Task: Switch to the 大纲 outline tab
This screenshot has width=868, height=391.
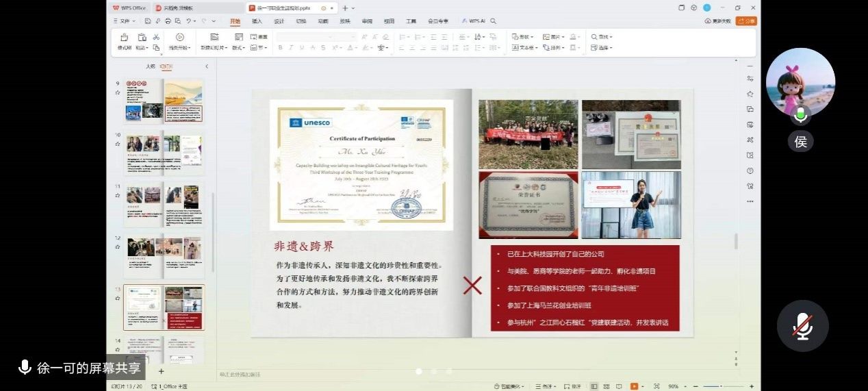Action: click(x=150, y=66)
